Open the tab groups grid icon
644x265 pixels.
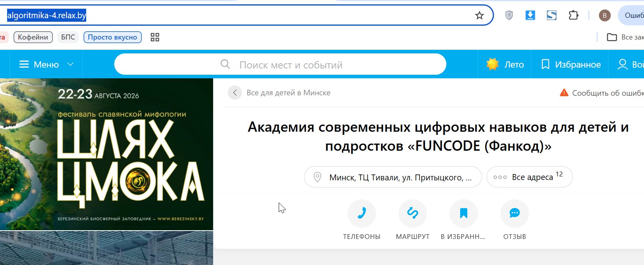[x=155, y=37]
